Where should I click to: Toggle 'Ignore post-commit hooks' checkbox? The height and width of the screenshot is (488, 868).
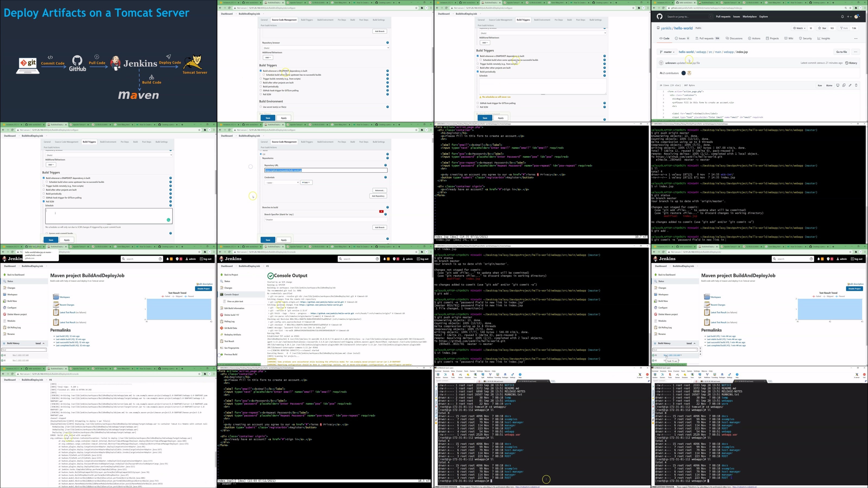(x=46, y=233)
